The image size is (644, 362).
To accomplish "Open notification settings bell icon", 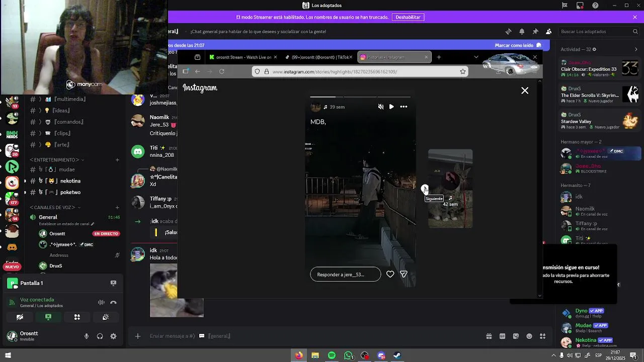I will click(x=522, y=31).
